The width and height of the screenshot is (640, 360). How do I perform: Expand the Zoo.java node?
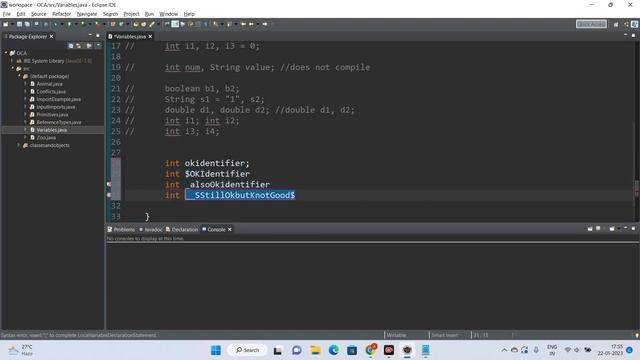click(26, 138)
